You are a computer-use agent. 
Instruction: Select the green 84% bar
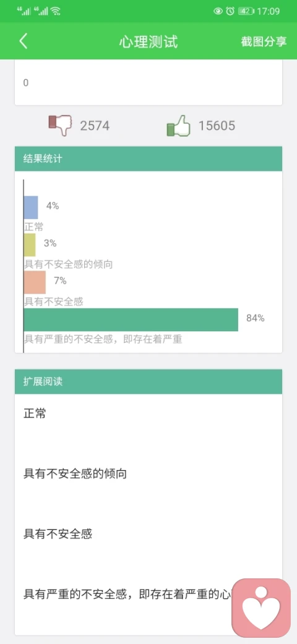click(131, 320)
